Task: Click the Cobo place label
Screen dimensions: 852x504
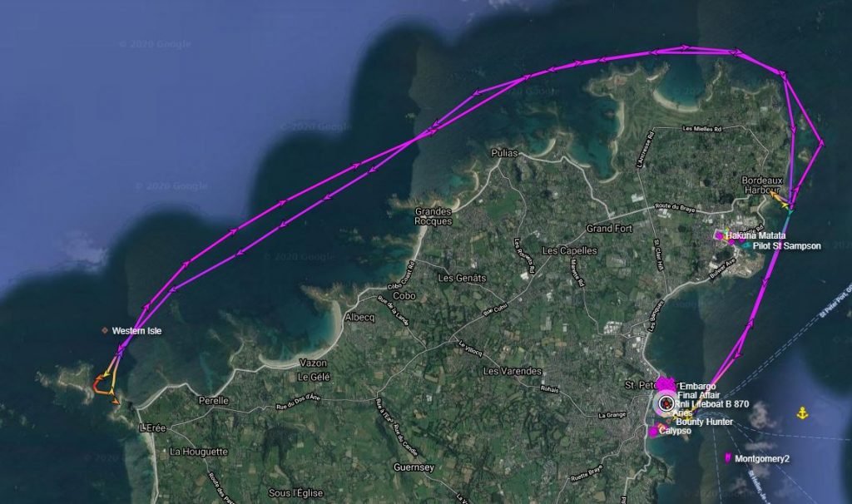Action: [x=404, y=296]
